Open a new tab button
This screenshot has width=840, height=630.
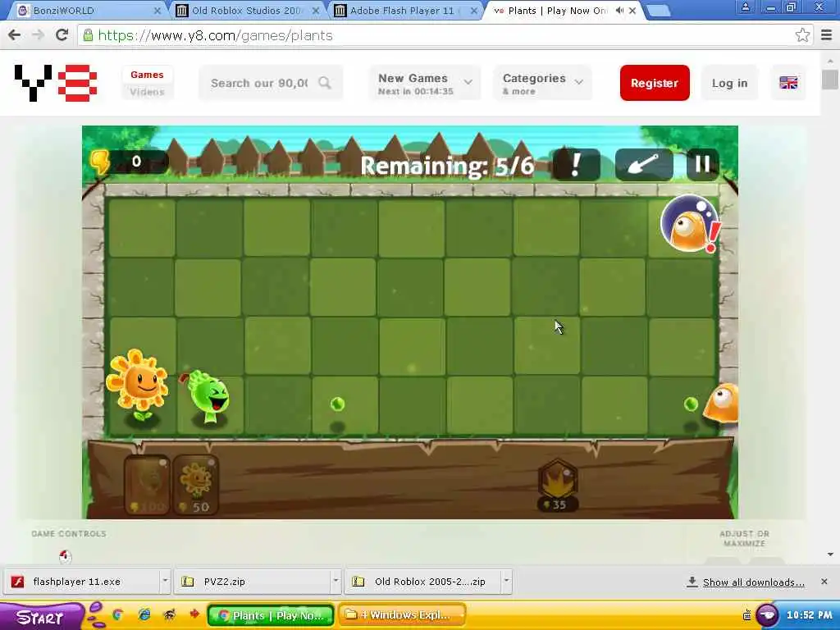point(658,11)
